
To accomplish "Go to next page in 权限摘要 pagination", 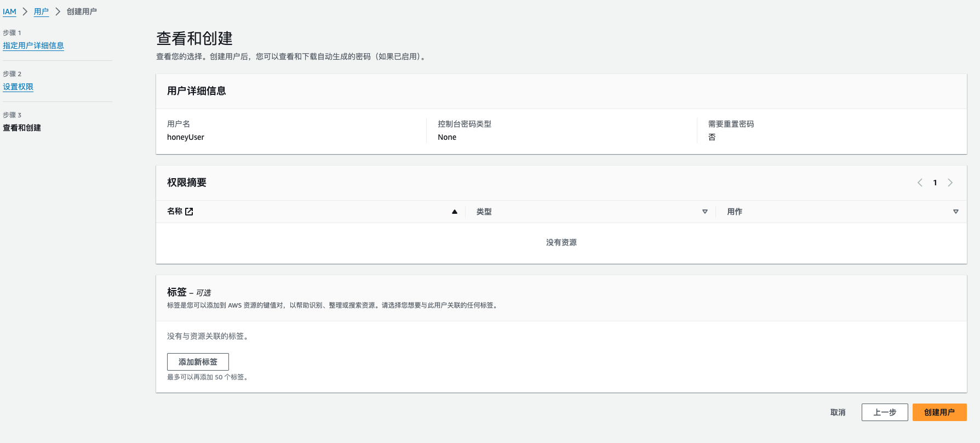I will tap(950, 183).
